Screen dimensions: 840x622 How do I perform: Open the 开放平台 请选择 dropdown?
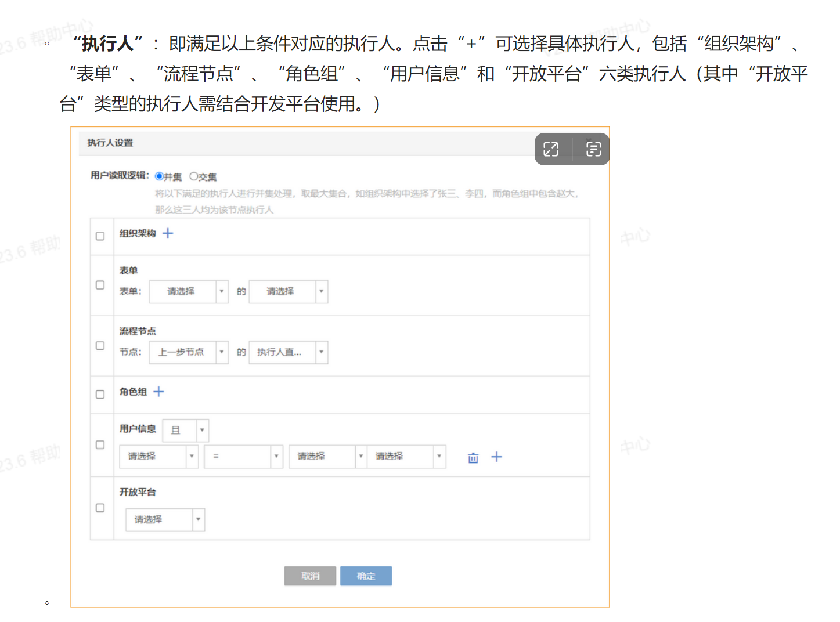tap(165, 520)
